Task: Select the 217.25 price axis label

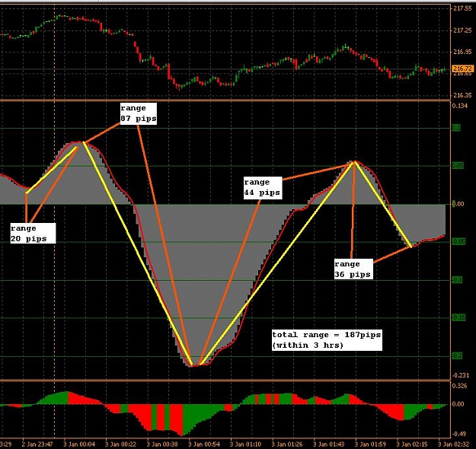Action: pos(462,30)
